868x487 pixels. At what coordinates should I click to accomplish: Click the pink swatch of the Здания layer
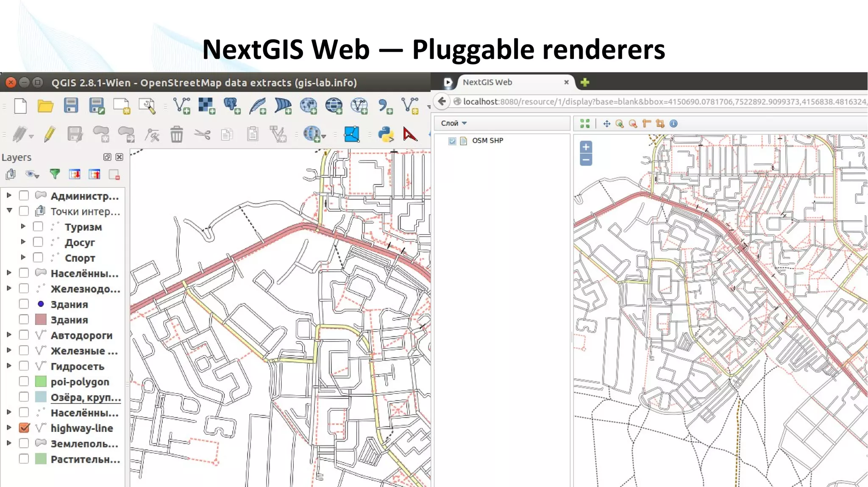coord(41,319)
